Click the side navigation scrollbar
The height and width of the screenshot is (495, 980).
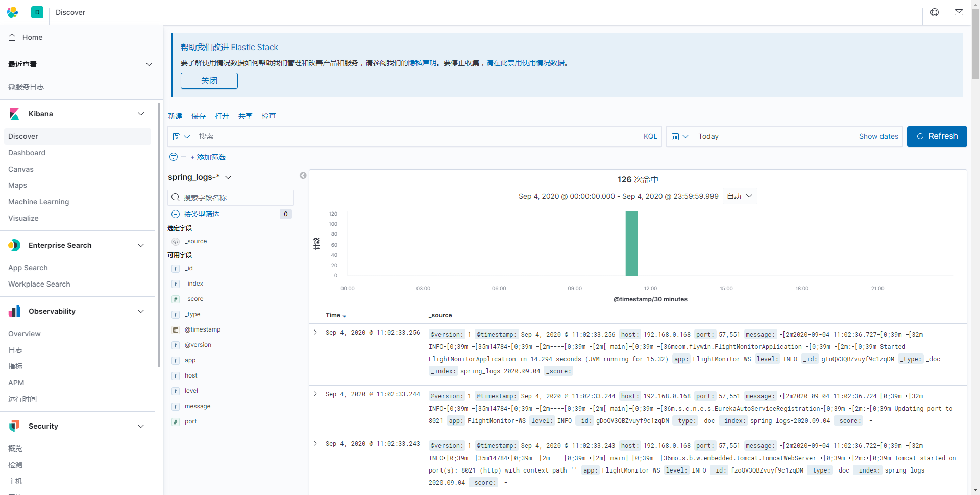pos(159,235)
